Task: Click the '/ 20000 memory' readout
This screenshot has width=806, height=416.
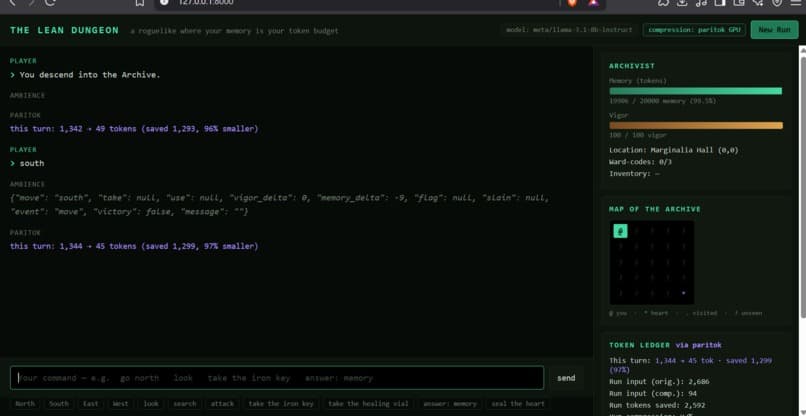Action: (x=663, y=101)
